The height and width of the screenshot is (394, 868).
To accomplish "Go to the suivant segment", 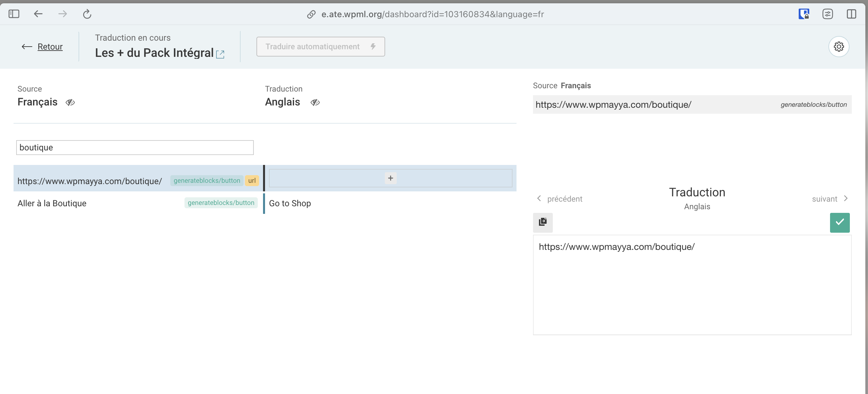I will (830, 199).
